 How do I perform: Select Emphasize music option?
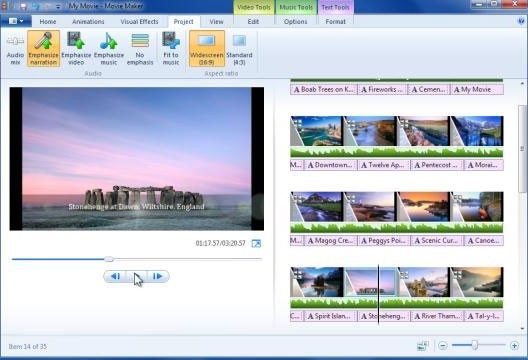[x=108, y=48]
